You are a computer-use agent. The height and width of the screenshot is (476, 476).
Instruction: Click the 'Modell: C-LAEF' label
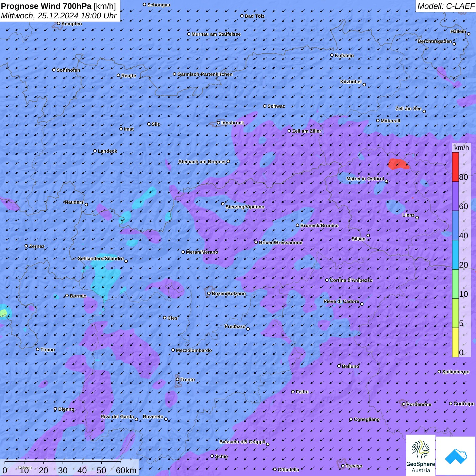(x=446, y=6)
